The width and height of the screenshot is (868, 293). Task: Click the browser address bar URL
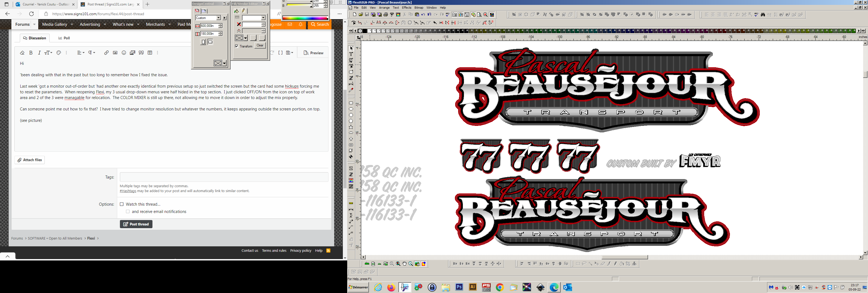coord(98,14)
